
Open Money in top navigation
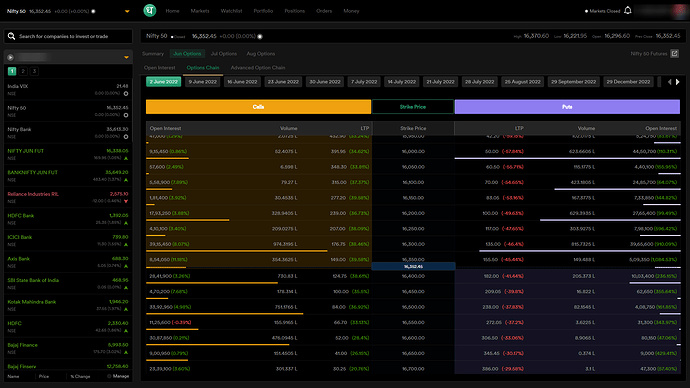tap(351, 11)
